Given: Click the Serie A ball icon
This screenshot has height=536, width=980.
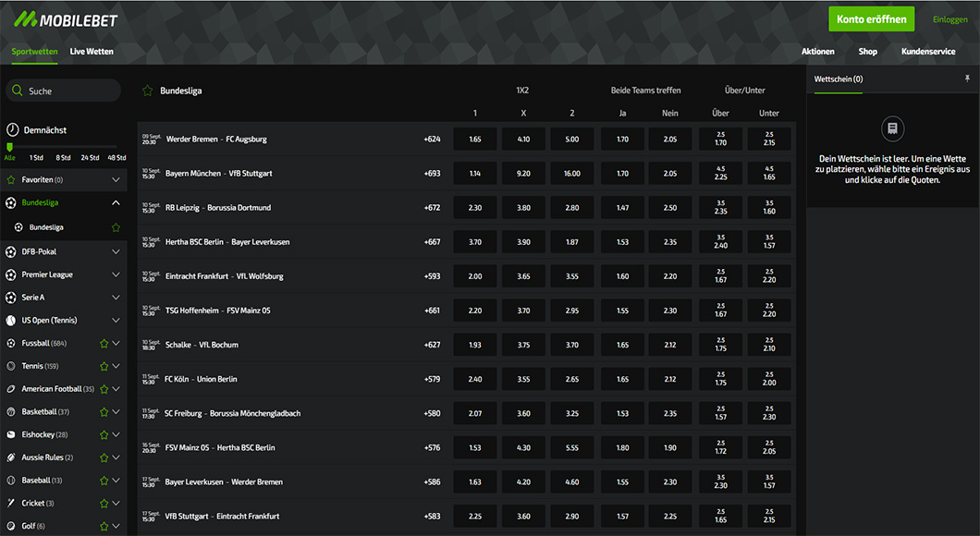Looking at the screenshot, I should point(10,298).
